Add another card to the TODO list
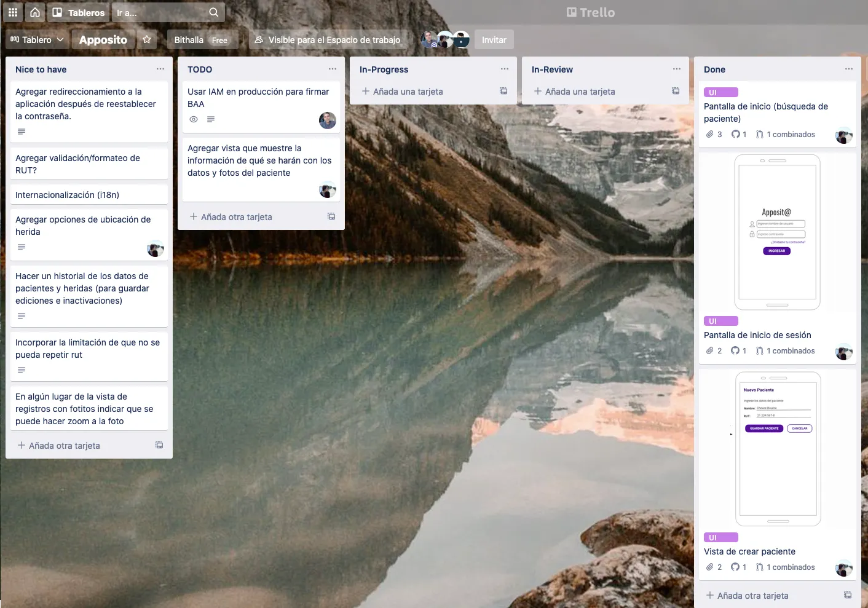This screenshot has width=868, height=608. point(231,217)
